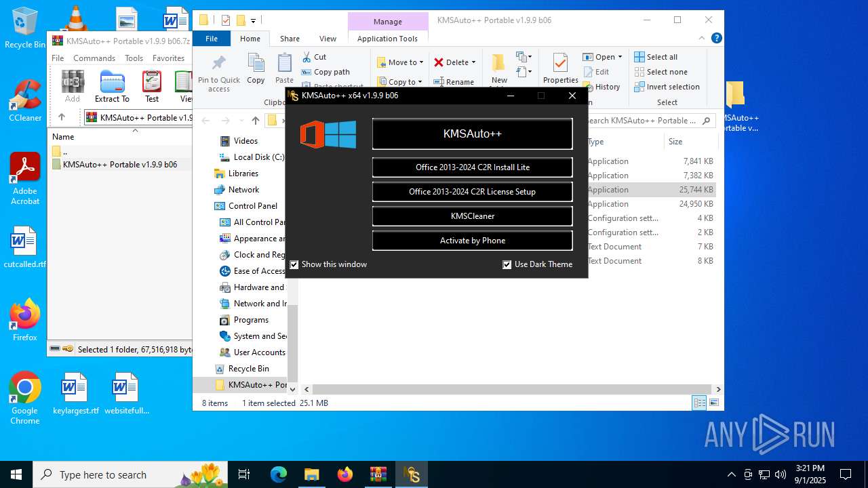Click Copy path in the ribbon
This screenshot has width=868, height=488.
pos(325,72)
